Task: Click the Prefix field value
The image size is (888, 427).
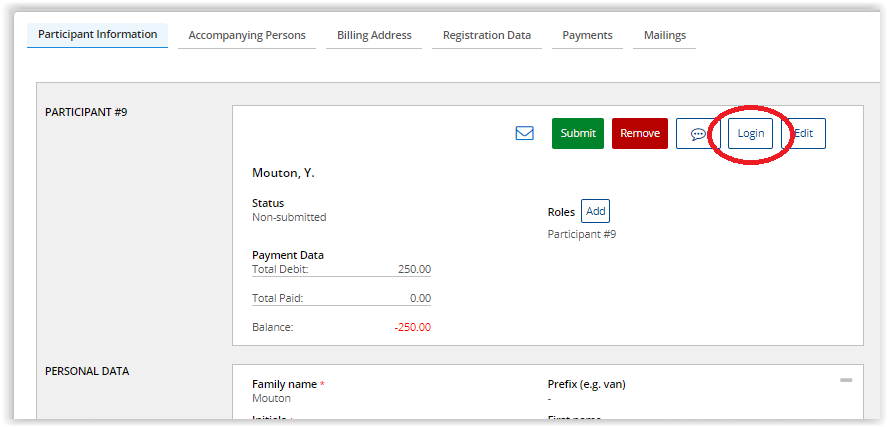Action: tap(550, 398)
